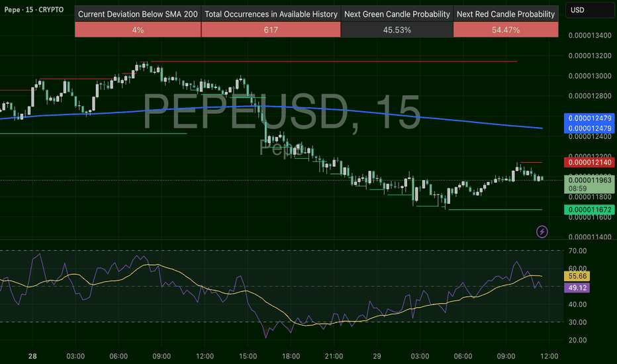
Task: Click the 29 date label on time axis
Action: 377,356
